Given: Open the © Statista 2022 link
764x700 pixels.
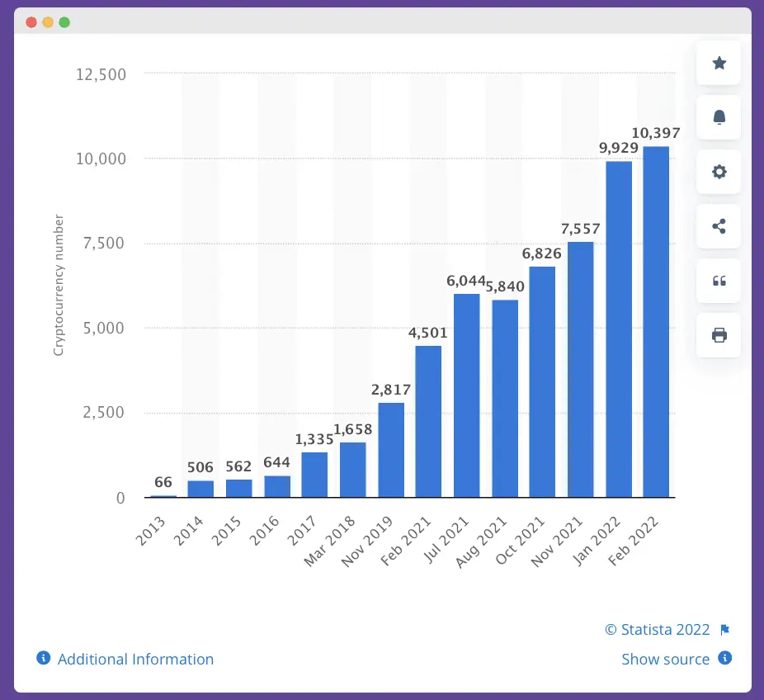Looking at the screenshot, I should click(x=658, y=629).
